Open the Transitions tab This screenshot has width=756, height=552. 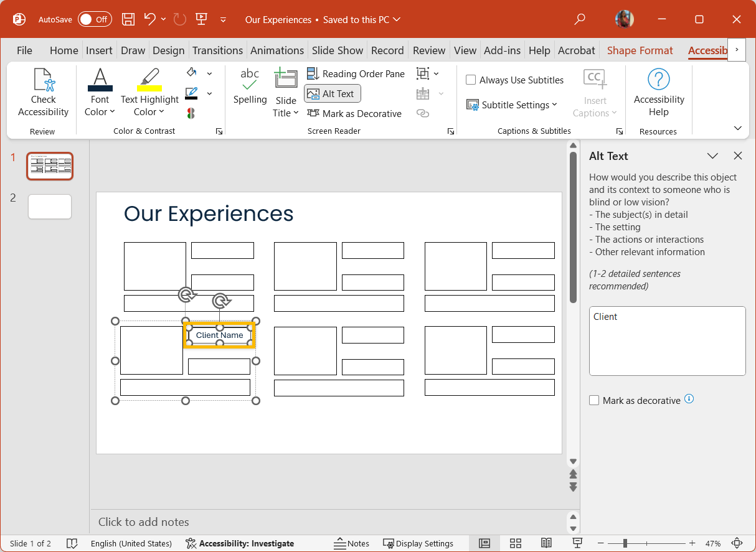(217, 50)
